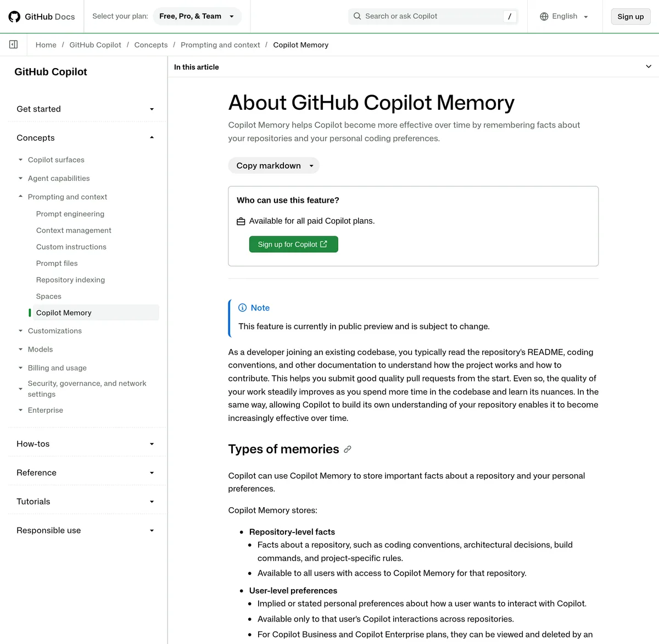
Task: Click User-level preferences bullet text
Action: pos(293,591)
